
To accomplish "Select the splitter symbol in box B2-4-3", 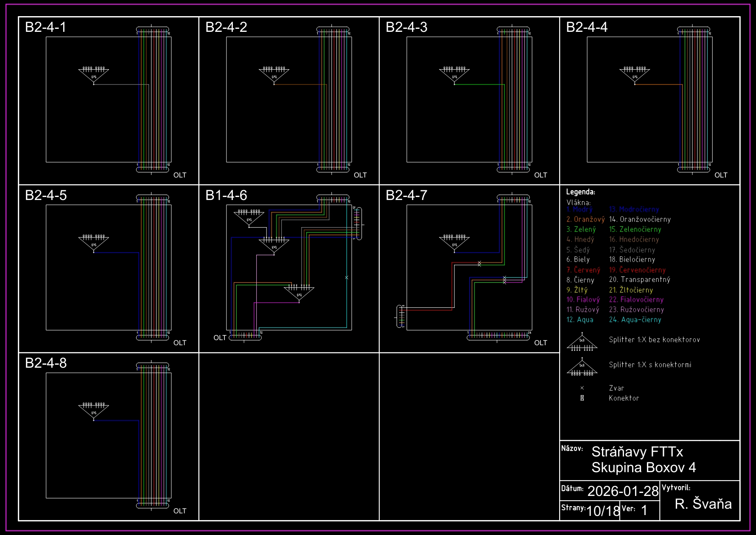I will tap(454, 75).
